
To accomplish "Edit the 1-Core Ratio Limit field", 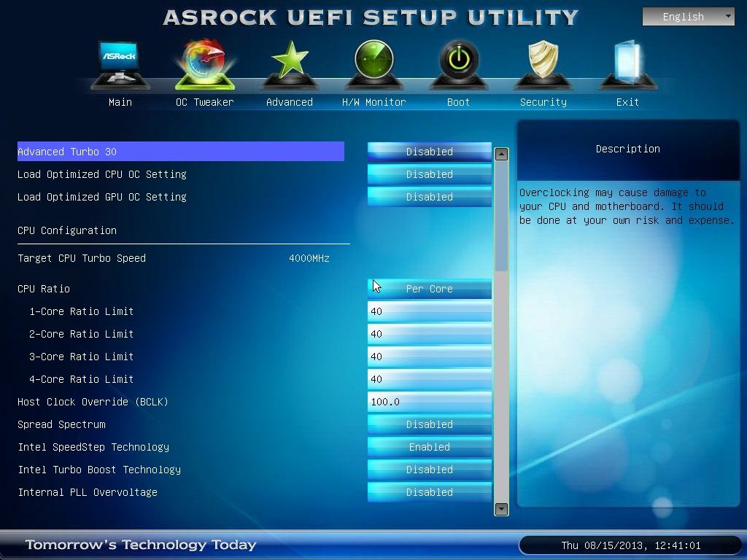I will pyautogui.click(x=429, y=311).
